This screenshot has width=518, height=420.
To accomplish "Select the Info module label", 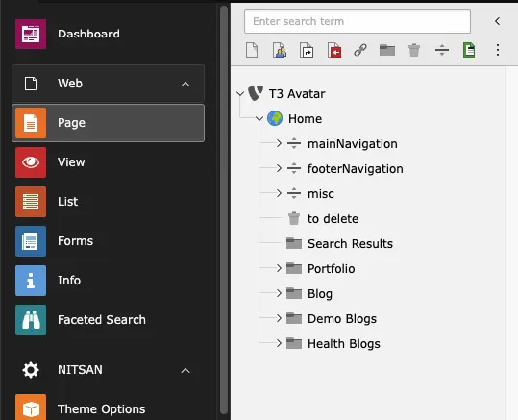I will [x=69, y=281].
